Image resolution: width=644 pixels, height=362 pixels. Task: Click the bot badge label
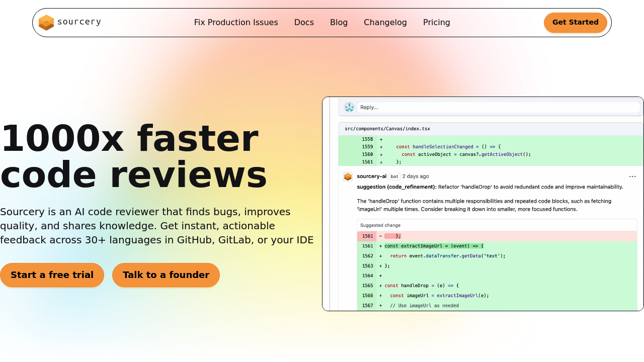[394, 176]
